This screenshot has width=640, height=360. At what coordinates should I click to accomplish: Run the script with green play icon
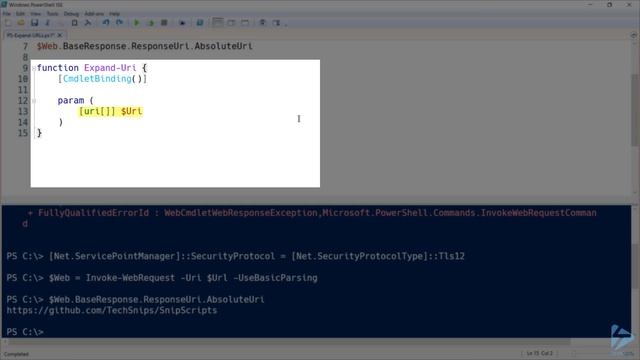pyautogui.click(x=137, y=23)
